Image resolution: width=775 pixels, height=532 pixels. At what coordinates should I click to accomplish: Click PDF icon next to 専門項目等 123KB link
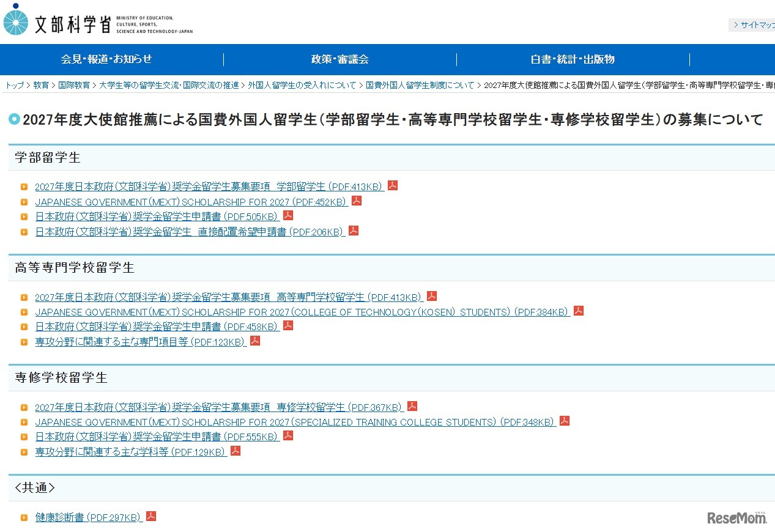click(255, 341)
